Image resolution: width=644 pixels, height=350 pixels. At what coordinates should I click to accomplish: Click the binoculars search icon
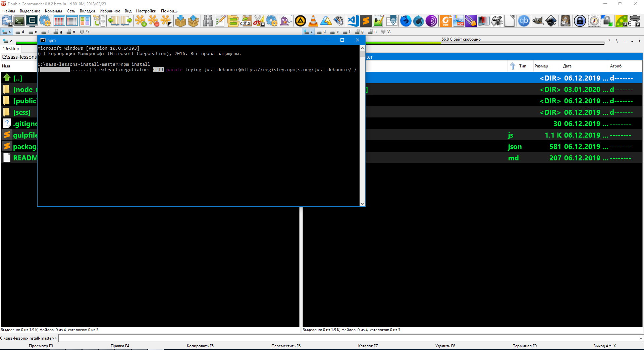208,21
